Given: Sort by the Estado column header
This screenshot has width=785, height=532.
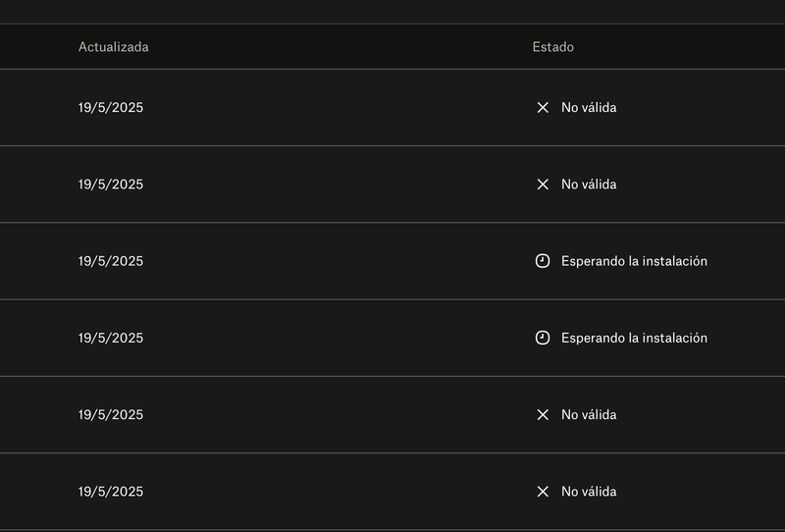Looking at the screenshot, I should click(x=553, y=47).
